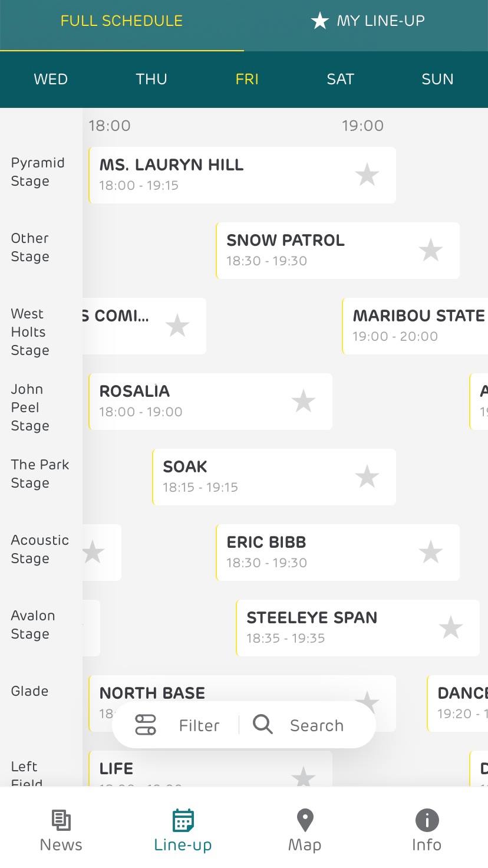This screenshot has height=868, width=488.
Task: Star the Eric Bibb performance
Action: click(430, 553)
